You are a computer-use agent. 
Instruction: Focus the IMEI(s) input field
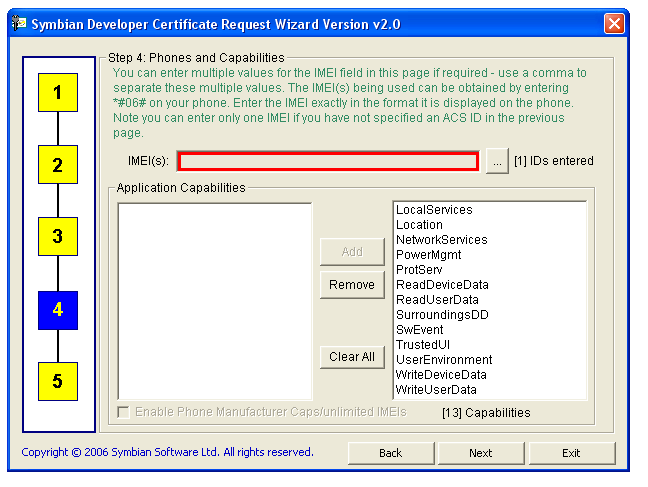tap(328, 161)
